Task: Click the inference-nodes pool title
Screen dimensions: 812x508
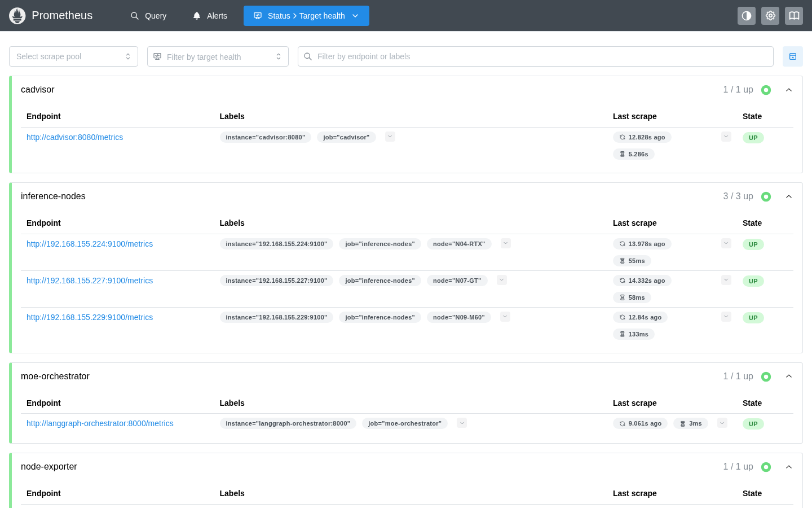Action: pos(53,196)
